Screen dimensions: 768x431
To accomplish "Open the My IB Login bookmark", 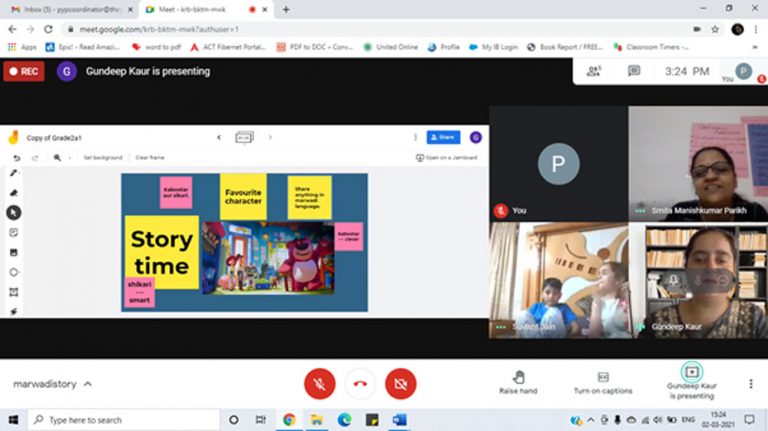I will (x=493, y=47).
